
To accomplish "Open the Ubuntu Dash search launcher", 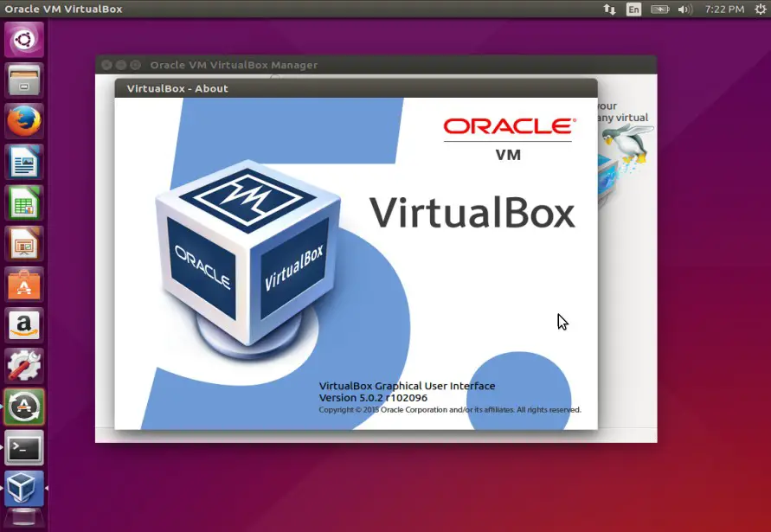I will pos(24,39).
